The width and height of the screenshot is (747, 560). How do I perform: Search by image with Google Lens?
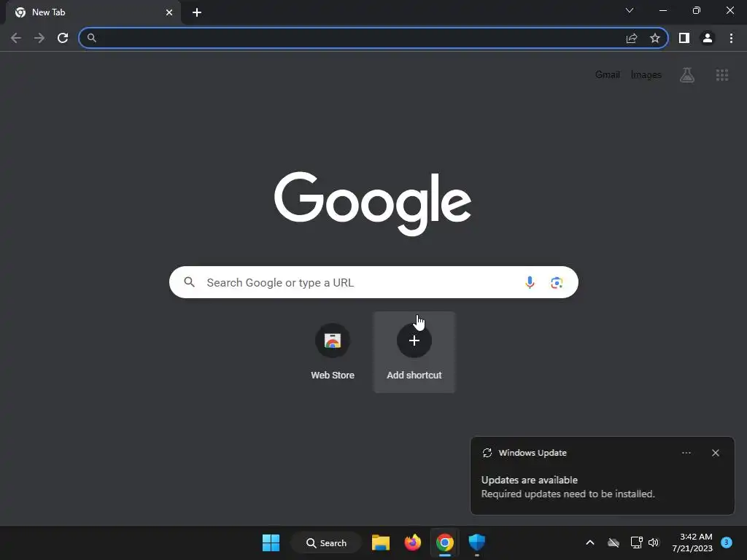(557, 282)
